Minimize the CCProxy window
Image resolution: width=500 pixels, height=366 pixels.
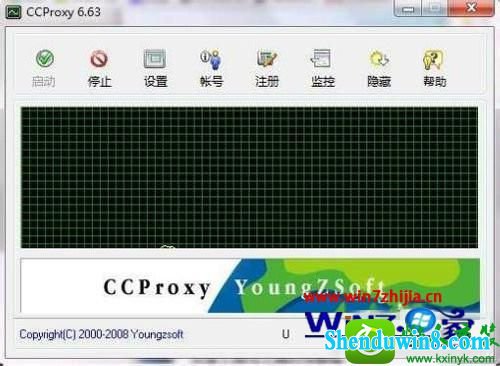(x=408, y=9)
